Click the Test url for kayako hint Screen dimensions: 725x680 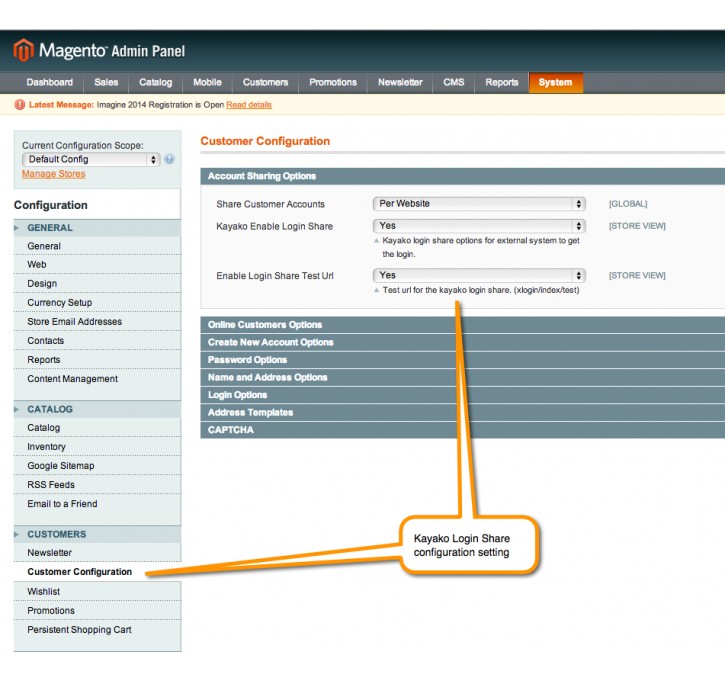[481, 290]
